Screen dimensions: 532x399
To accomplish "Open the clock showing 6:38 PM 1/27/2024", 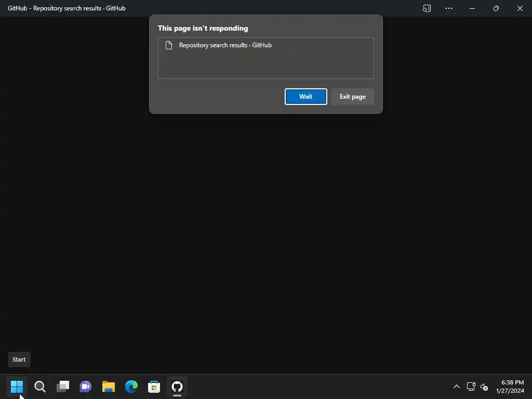I will click(x=510, y=387).
